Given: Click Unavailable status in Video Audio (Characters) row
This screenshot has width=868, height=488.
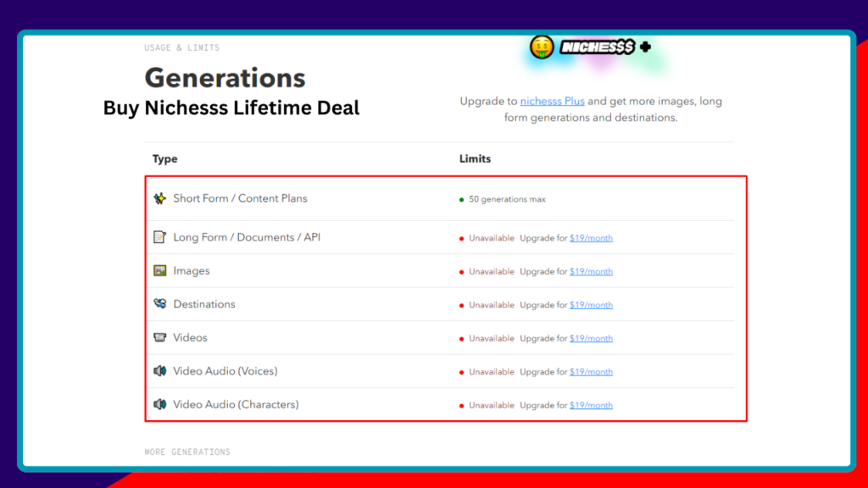Looking at the screenshot, I should click(x=492, y=406).
